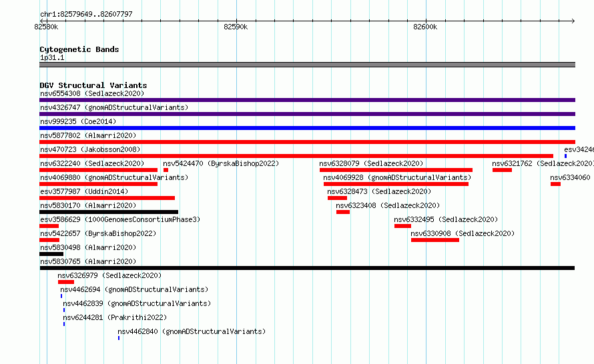Open the nsv6323408 (Sedlazeck2020) label

[x=388, y=205]
